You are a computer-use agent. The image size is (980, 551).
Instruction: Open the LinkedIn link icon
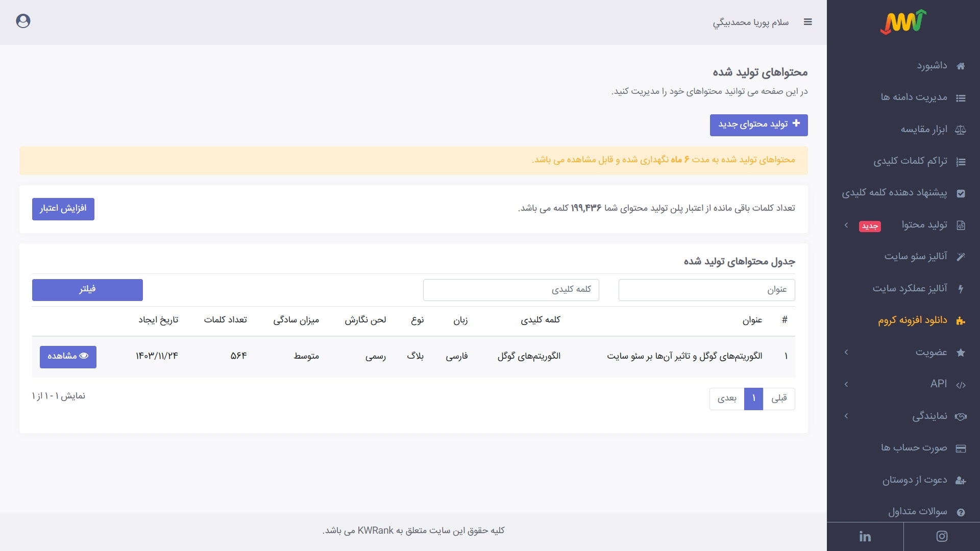865,536
